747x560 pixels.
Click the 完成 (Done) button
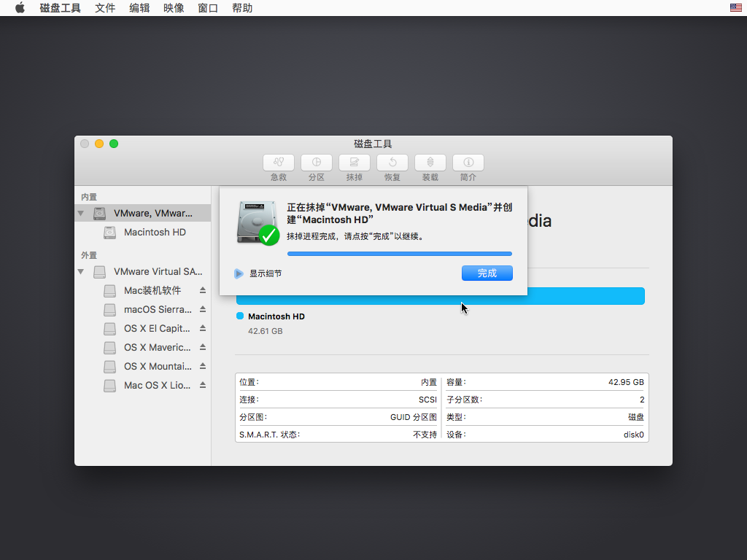(x=487, y=273)
